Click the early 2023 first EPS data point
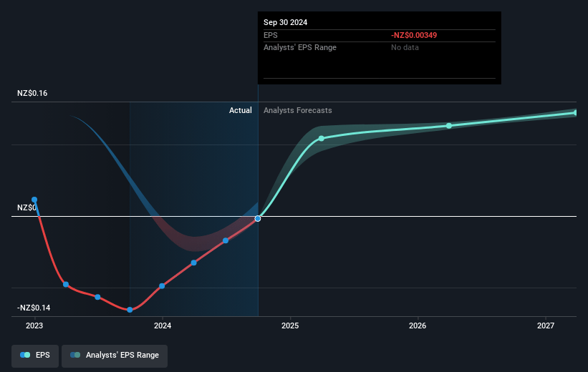The width and height of the screenshot is (588, 372). coord(34,200)
